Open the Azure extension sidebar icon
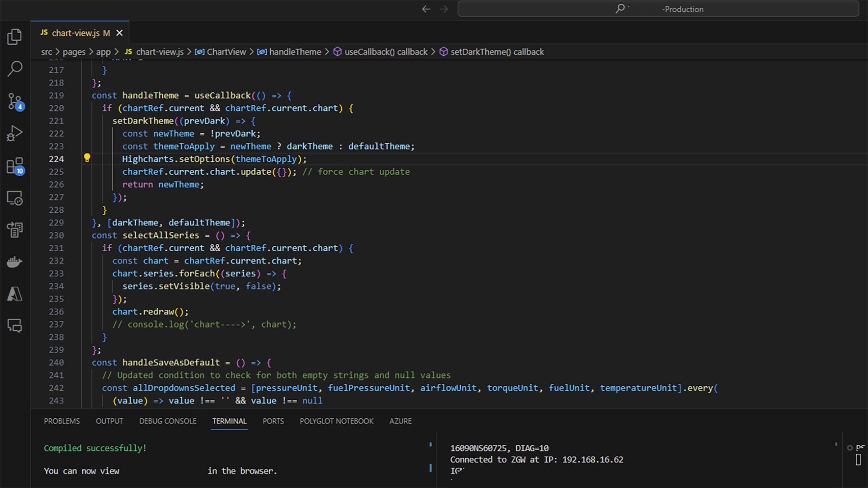868x488 pixels. pos(15,294)
